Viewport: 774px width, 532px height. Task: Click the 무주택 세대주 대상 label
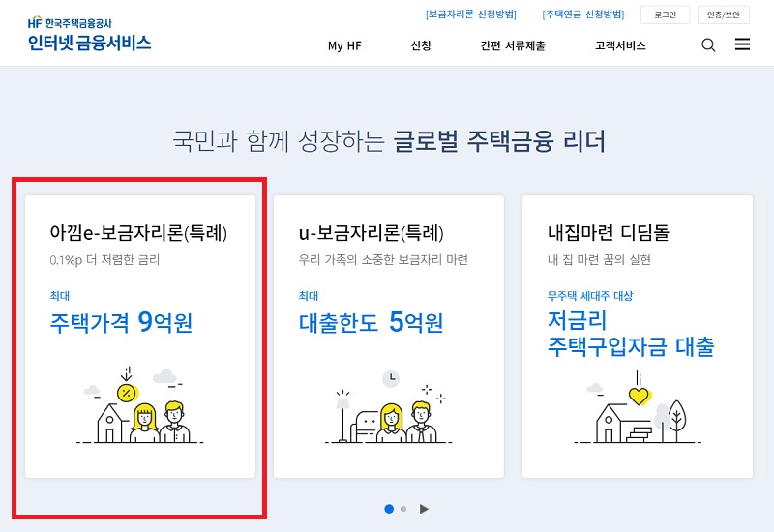[590, 296]
